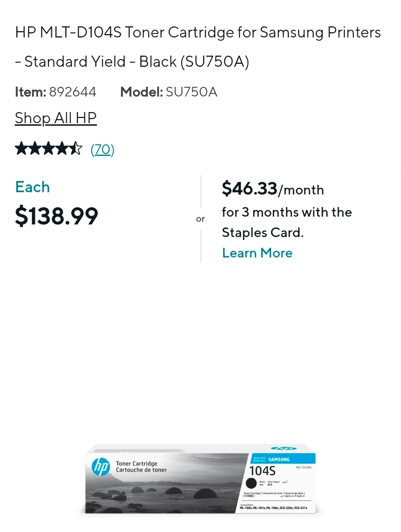Viewport: 401px width, 532px height.
Task: Open the (70) reviews count link
Action: (102, 150)
